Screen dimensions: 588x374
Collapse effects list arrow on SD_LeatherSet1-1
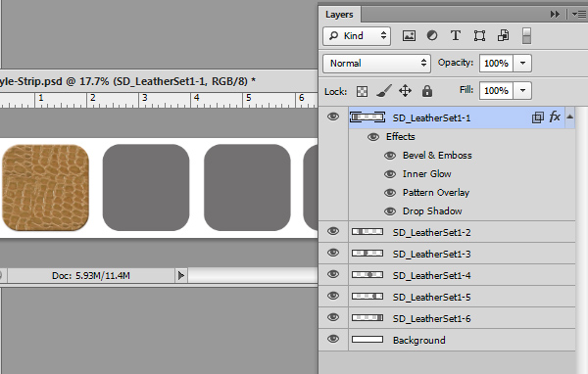click(x=569, y=117)
